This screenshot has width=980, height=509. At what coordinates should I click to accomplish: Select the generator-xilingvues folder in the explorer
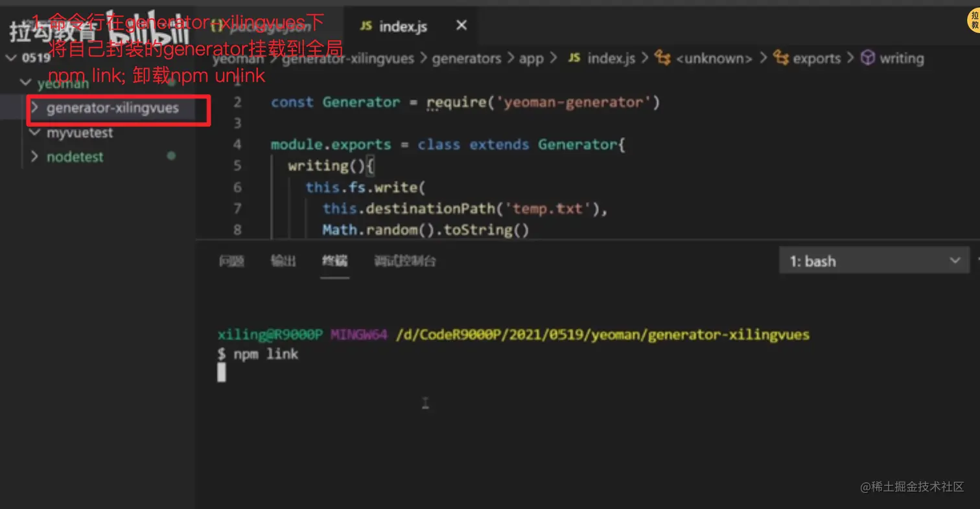[112, 107]
